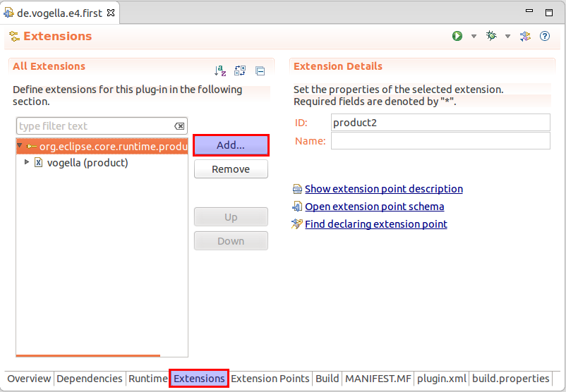
Task: Launch an Eclipse application with the green run icon
Action: coord(457,36)
